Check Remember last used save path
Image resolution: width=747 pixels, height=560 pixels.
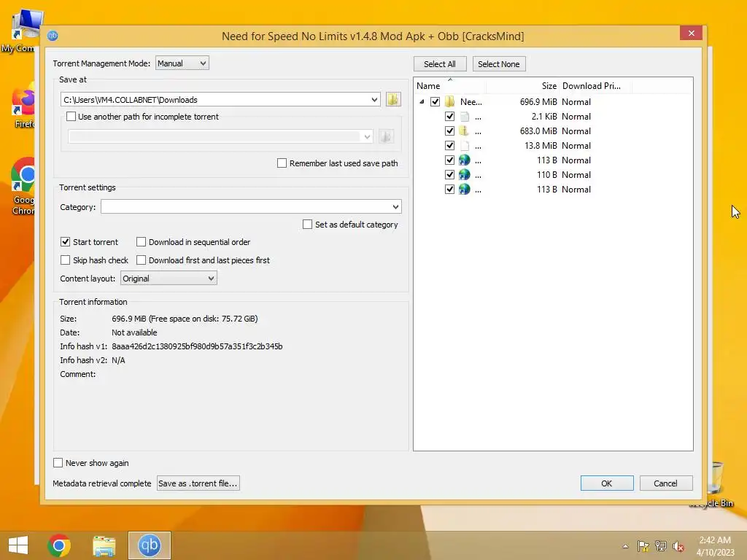[282, 163]
